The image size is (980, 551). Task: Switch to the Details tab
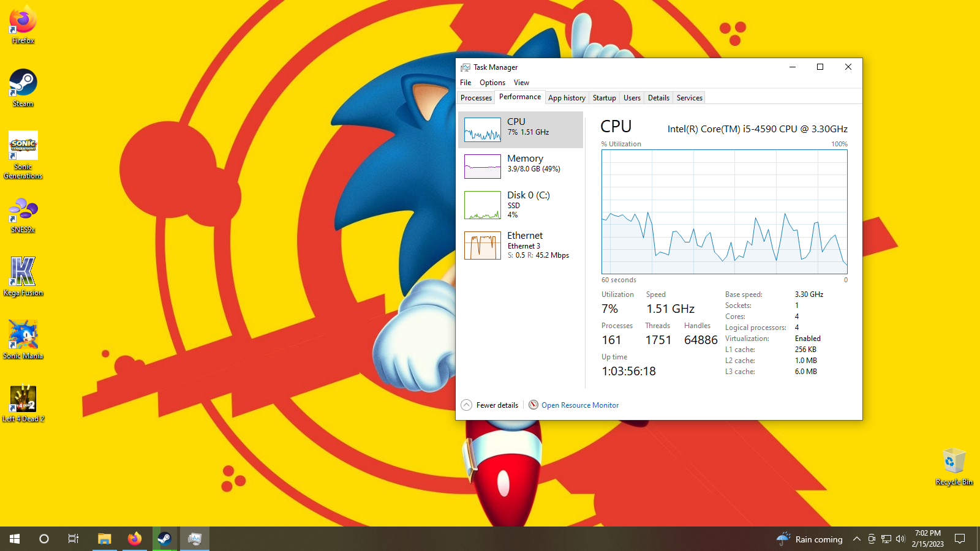click(658, 98)
